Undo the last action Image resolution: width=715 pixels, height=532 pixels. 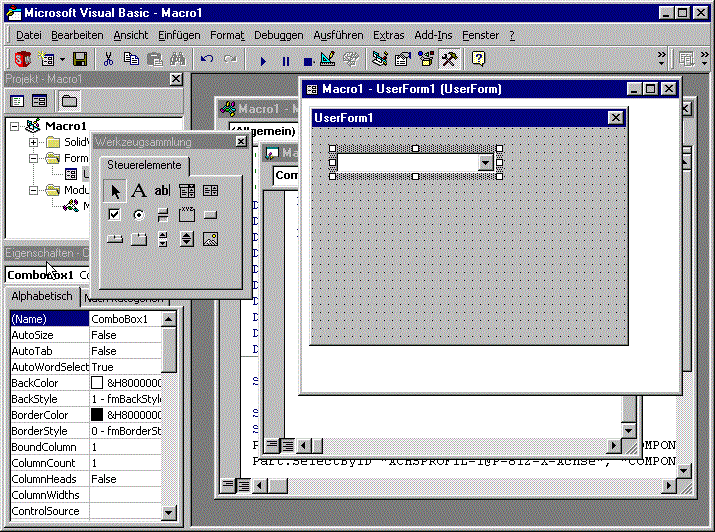[x=207, y=59]
